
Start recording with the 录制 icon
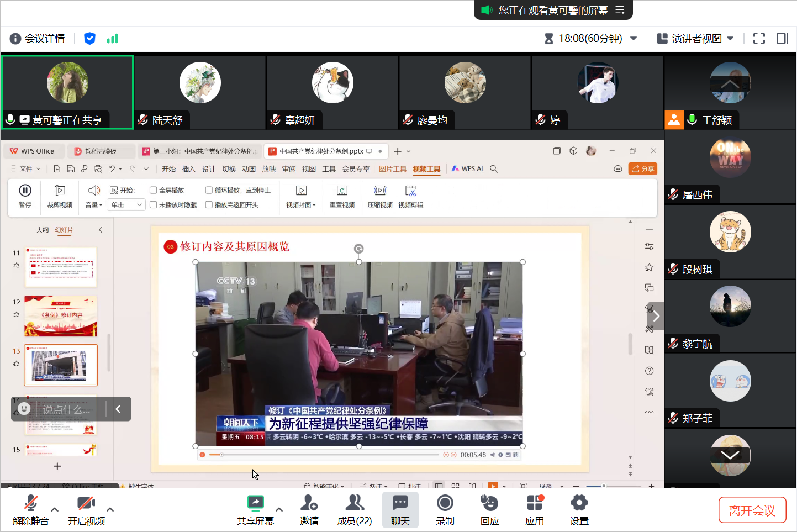[445, 503]
